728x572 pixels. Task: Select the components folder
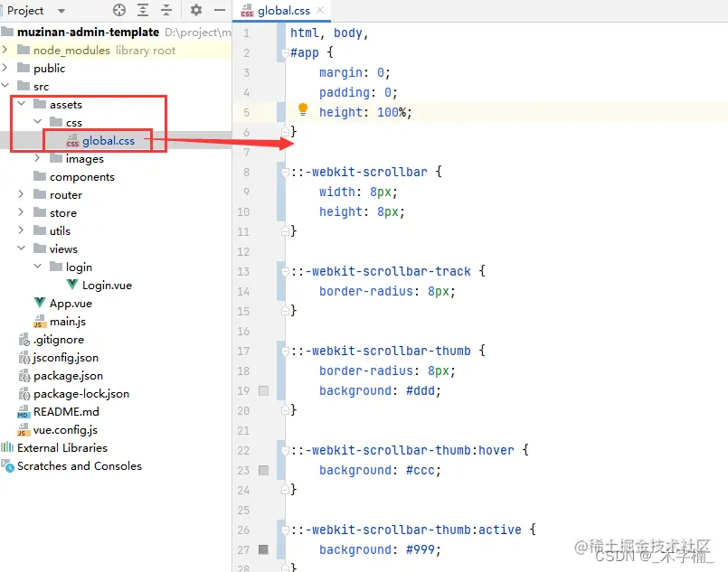pos(82,177)
